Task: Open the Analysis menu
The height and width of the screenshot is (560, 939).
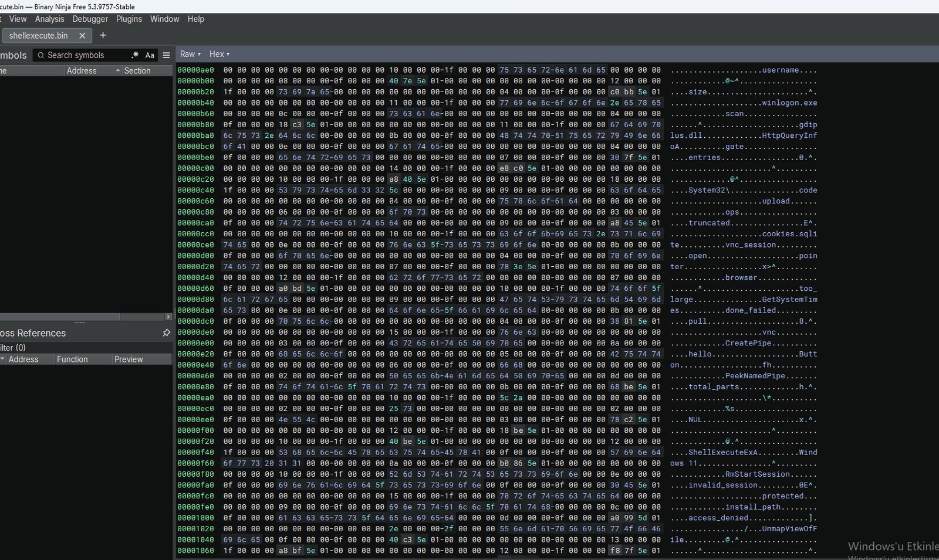Action: (x=50, y=19)
